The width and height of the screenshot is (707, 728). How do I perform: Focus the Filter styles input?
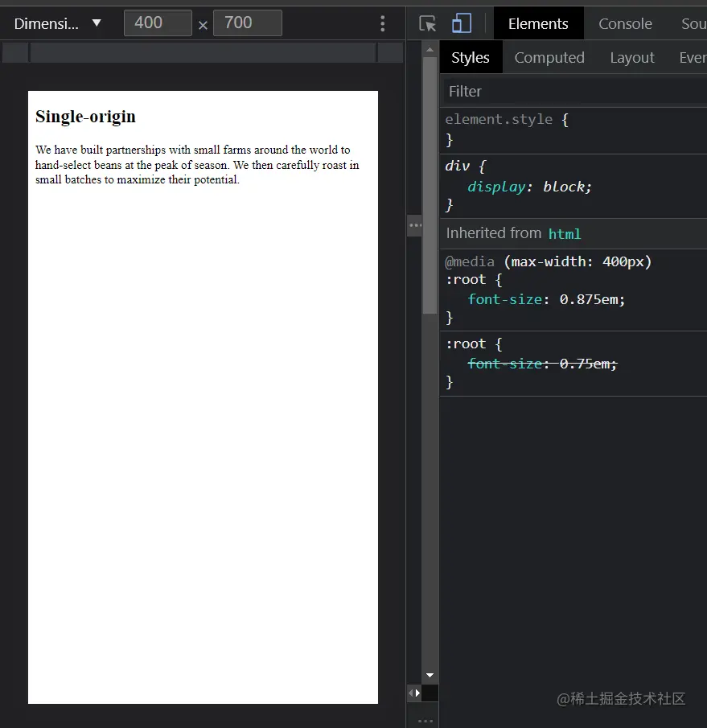(573, 92)
